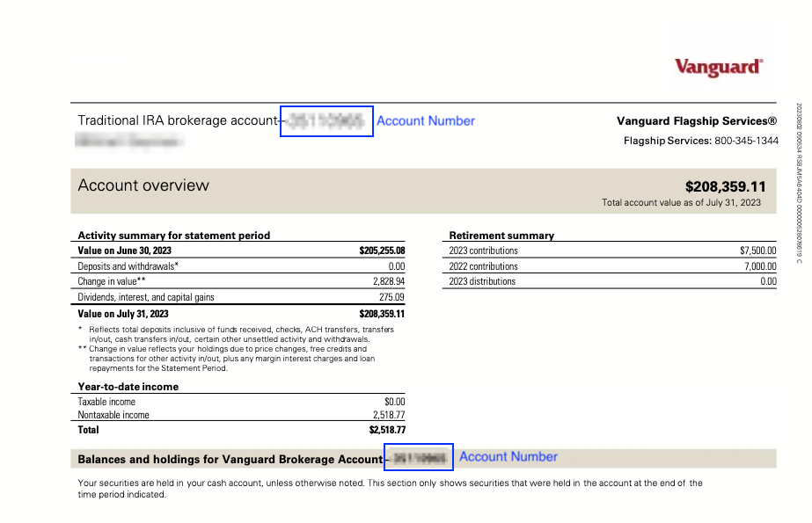Select the $2,518.77 total income amount
Viewport: 812px width, 523px height.
coord(387,430)
